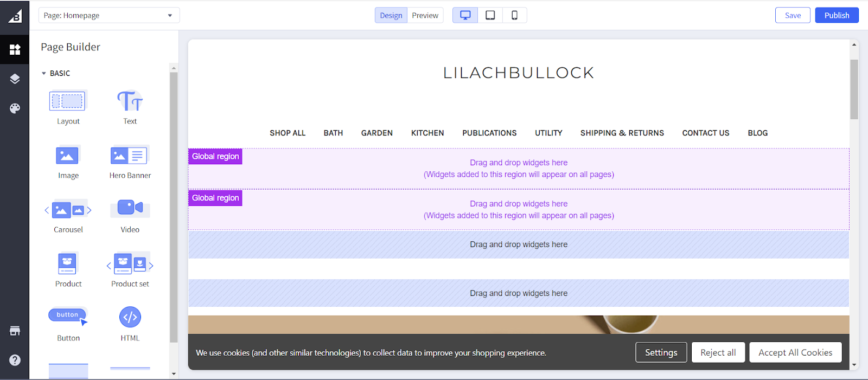Open the Layers panel icon
This screenshot has width=868, height=380.
click(x=15, y=79)
